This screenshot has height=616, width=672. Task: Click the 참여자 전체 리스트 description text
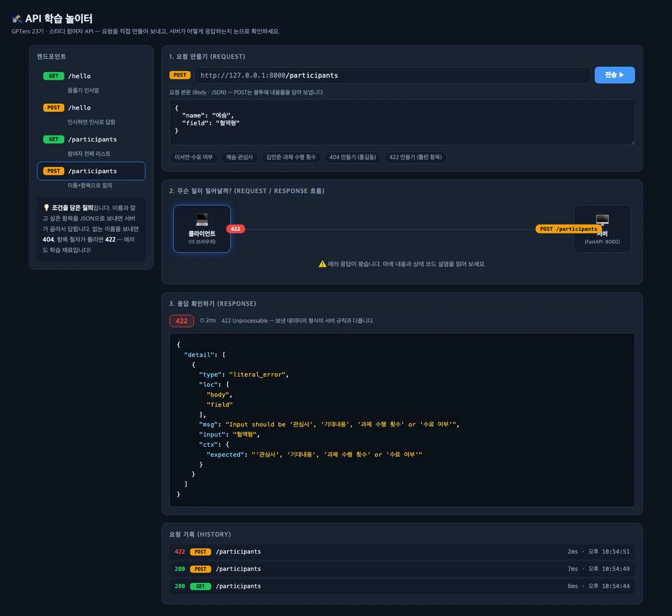[89, 154]
